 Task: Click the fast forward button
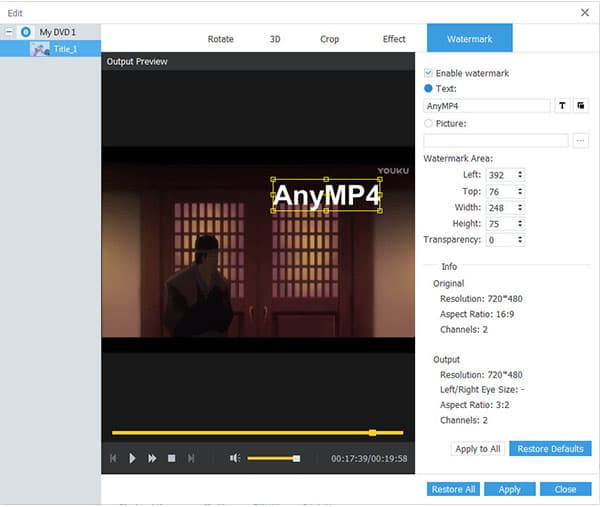pyautogui.click(x=152, y=458)
